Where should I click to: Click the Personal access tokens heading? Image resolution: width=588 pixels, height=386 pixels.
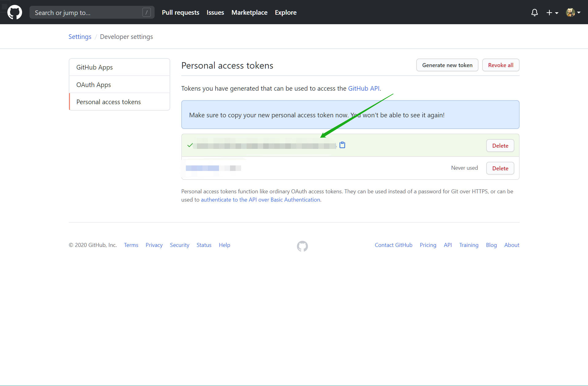coord(227,65)
